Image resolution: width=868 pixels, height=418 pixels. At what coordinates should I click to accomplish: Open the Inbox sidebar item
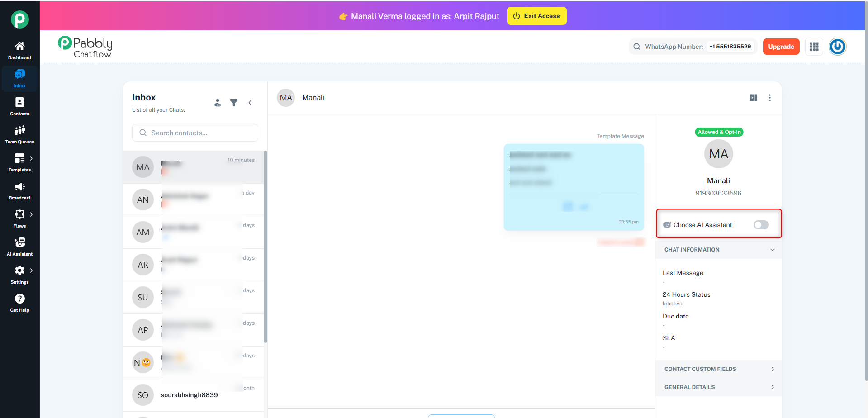(19, 79)
